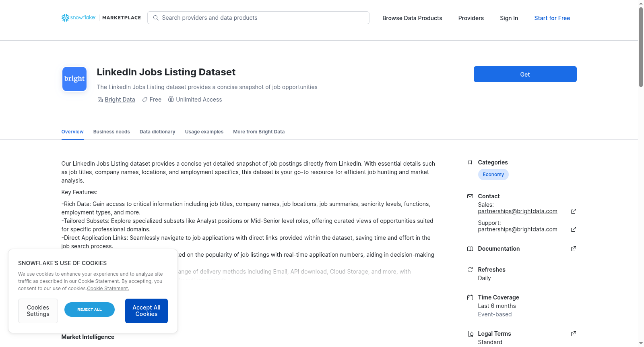Click the Bright Data provider logo
Viewport: 644px width, 347px height.
(74, 79)
